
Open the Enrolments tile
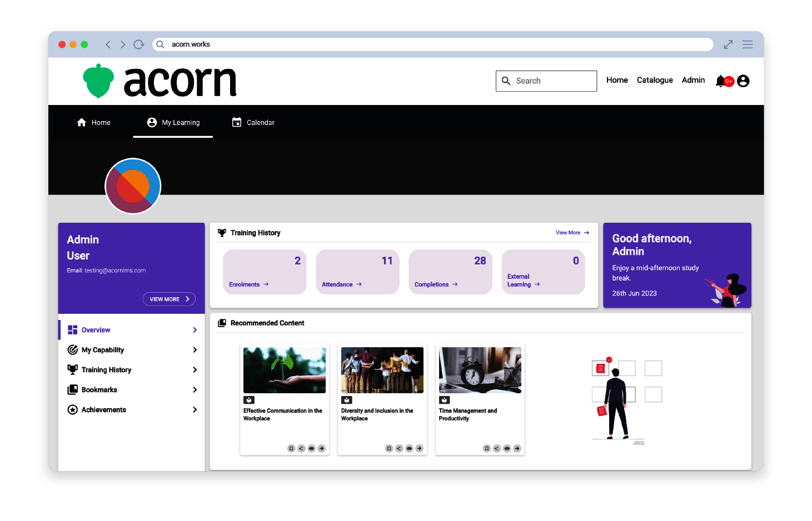click(265, 272)
